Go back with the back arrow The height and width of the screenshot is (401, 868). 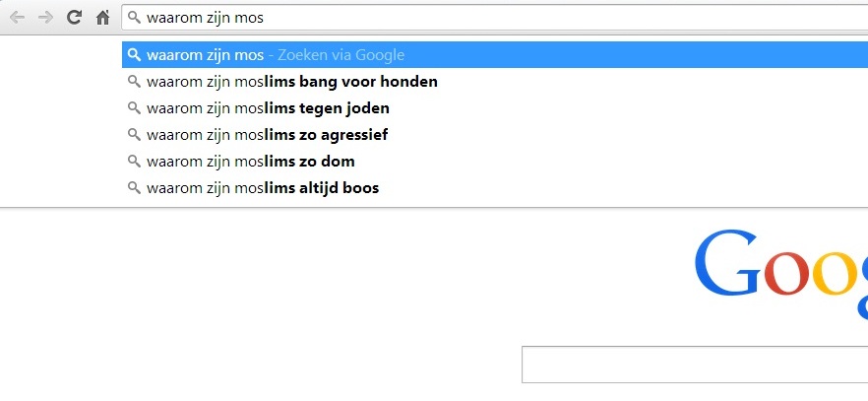pos(17,18)
